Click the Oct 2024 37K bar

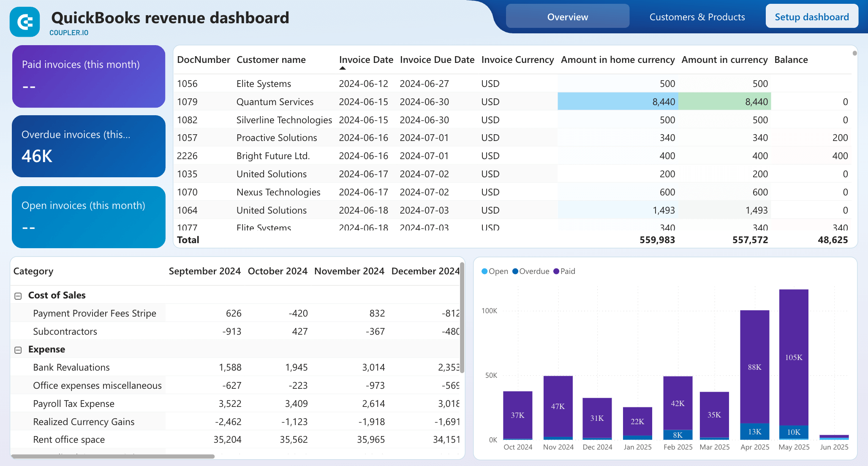[x=517, y=415]
